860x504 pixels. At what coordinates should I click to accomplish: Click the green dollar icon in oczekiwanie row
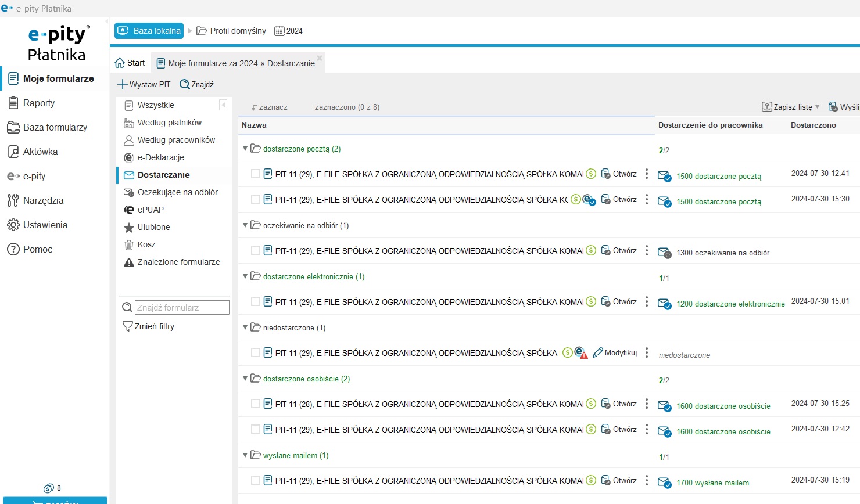coord(591,251)
